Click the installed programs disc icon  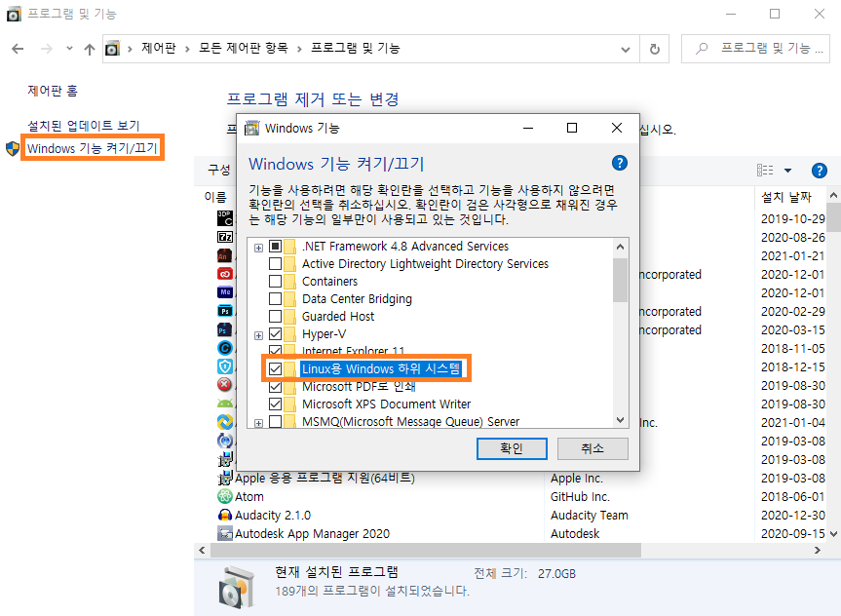point(237,588)
